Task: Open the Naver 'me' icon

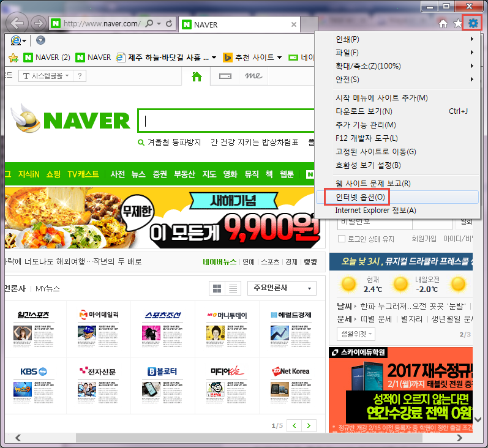Action: tap(253, 76)
